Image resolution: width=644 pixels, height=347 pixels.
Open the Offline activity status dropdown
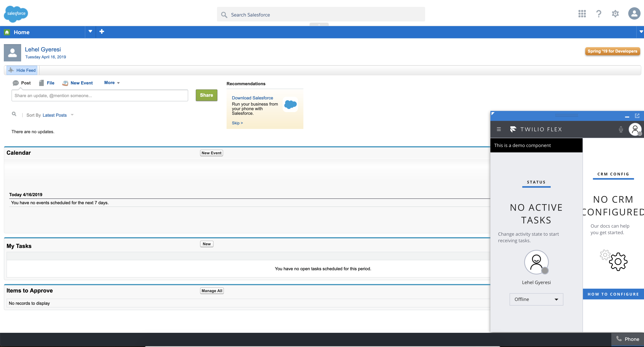click(536, 299)
